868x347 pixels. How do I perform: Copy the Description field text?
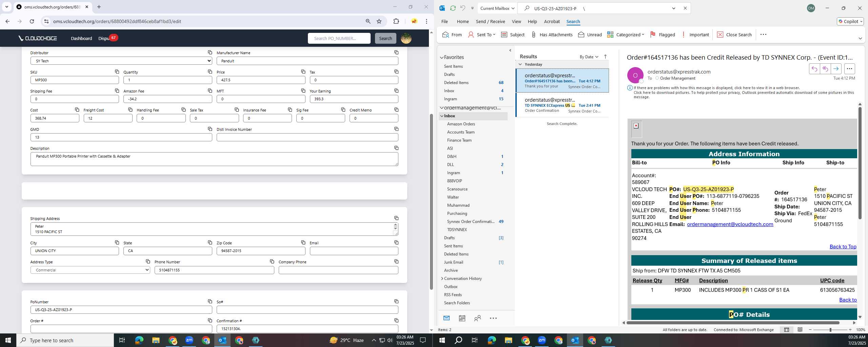[x=396, y=148]
